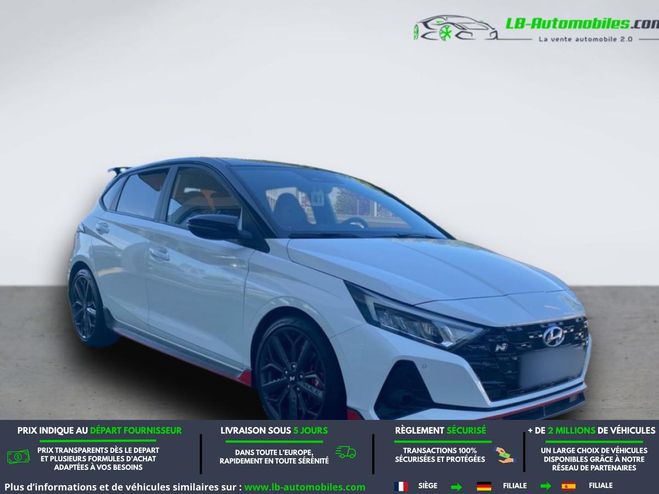Screen dimensions: 659x494
Task: Click the secure payment hand icon
Action: [x=504, y=455]
